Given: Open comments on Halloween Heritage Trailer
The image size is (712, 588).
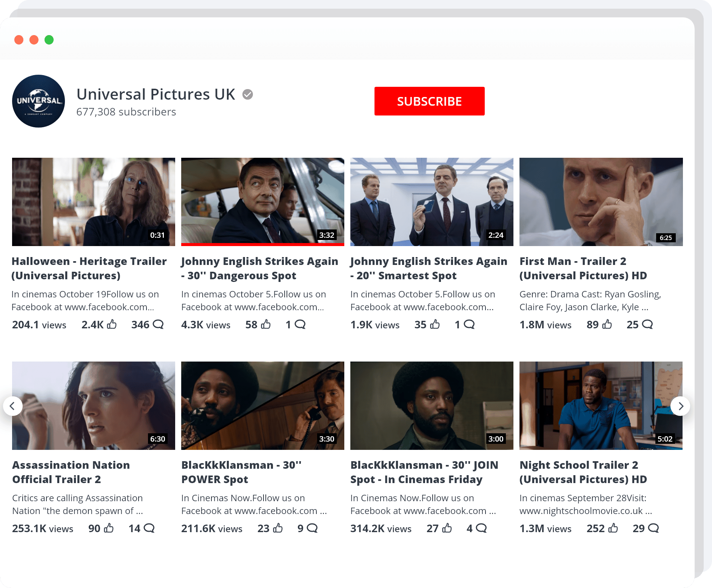Looking at the screenshot, I should tap(158, 324).
